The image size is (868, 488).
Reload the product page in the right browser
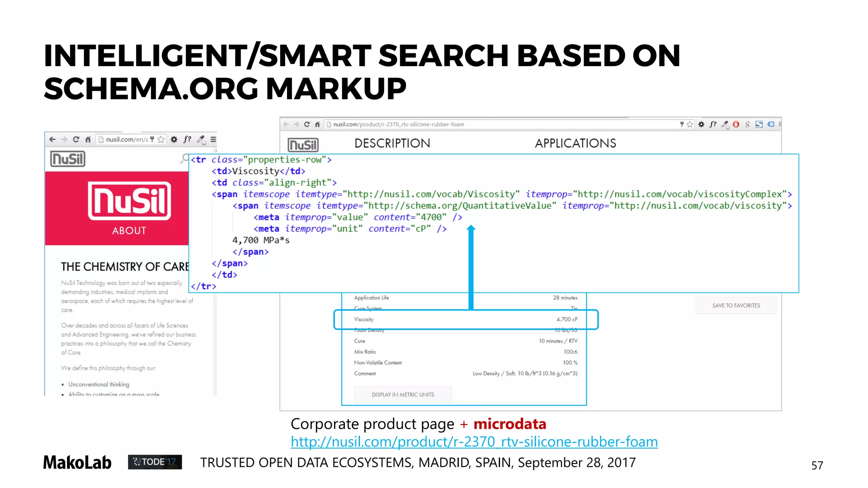[x=307, y=124]
